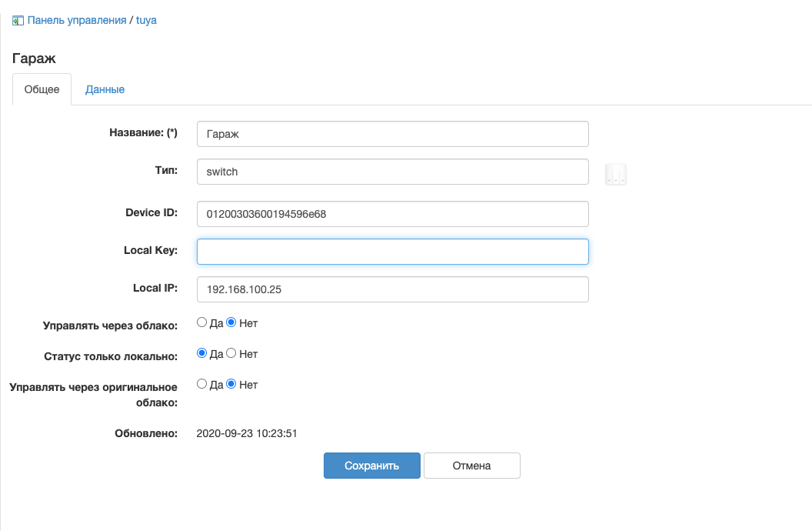Click the control panel icon in breadcrumb

tap(18, 21)
